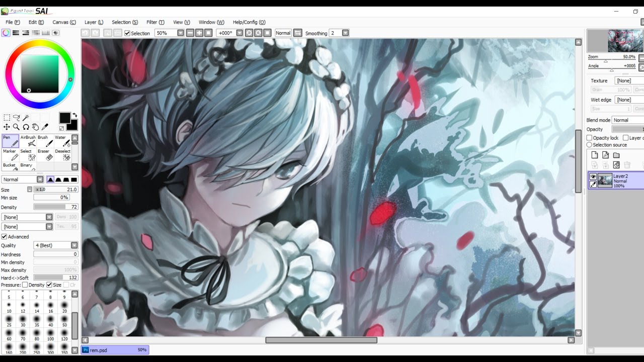
Task: Create a new layer folder
Action: (616, 155)
